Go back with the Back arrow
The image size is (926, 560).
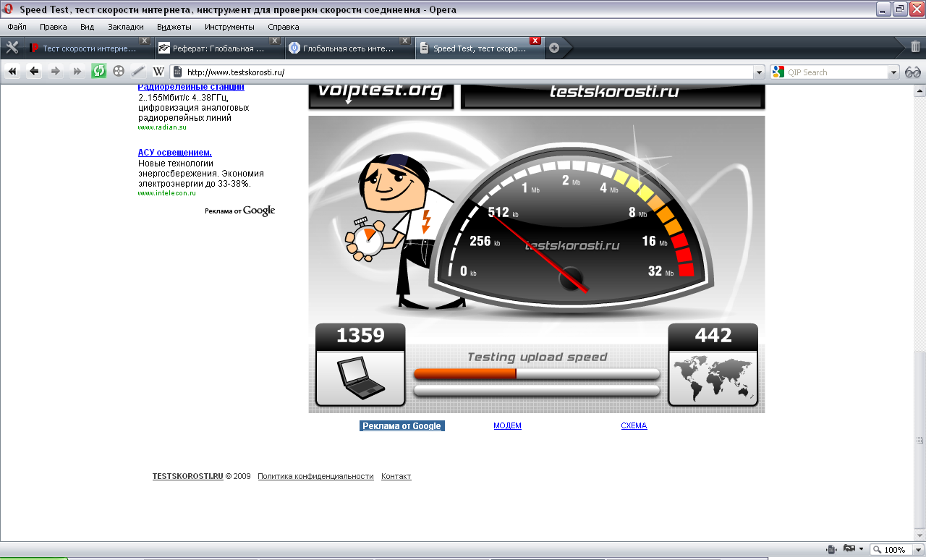tap(34, 72)
